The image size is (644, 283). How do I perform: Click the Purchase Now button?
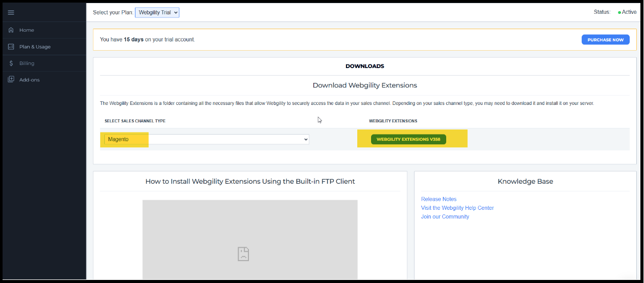605,39
